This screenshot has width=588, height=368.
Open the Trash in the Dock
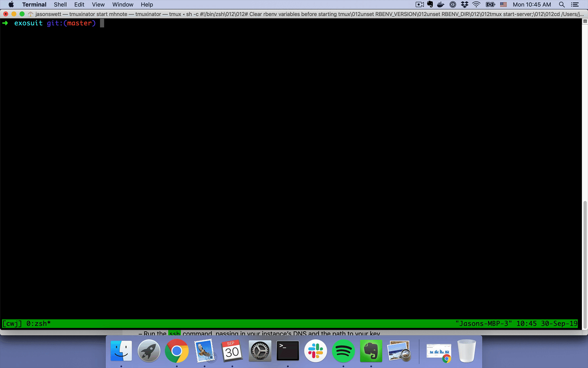tap(467, 351)
